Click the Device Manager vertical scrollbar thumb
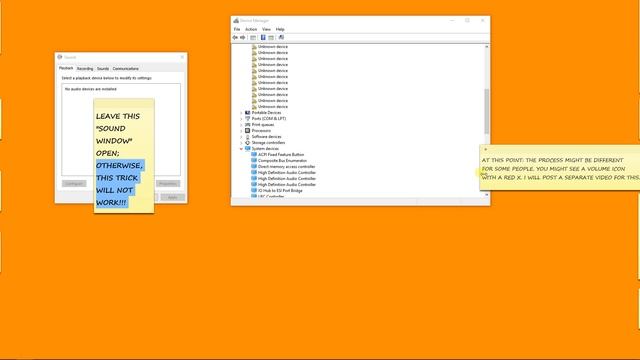The width and height of the screenshot is (640, 360). (x=486, y=111)
